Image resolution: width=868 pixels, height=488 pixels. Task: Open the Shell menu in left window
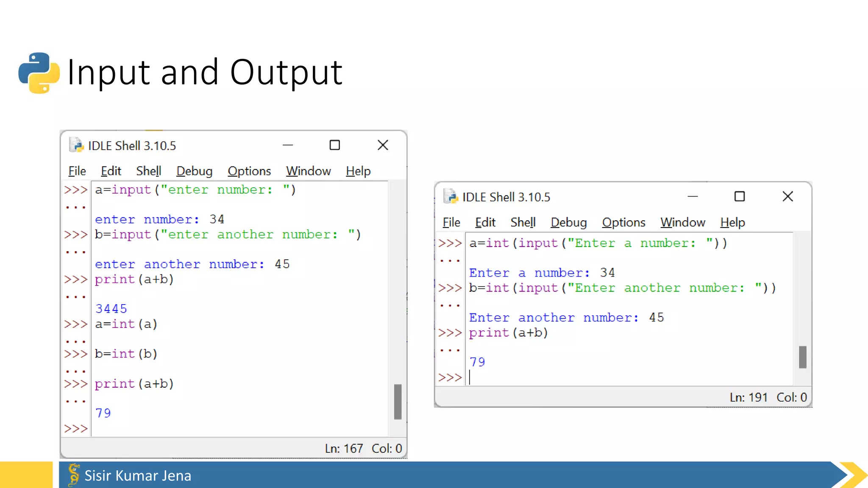pyautogui.click(x=148, y=171)
